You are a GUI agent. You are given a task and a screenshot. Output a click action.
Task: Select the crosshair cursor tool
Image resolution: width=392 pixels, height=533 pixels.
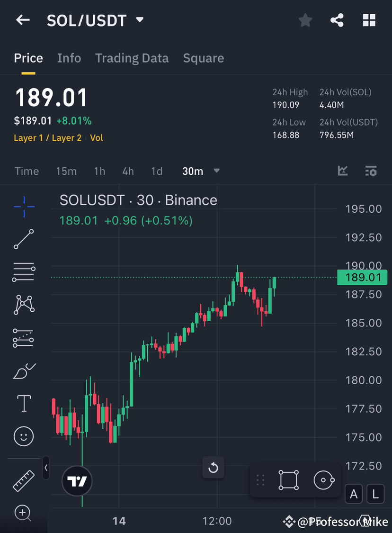tap(24, 206)
